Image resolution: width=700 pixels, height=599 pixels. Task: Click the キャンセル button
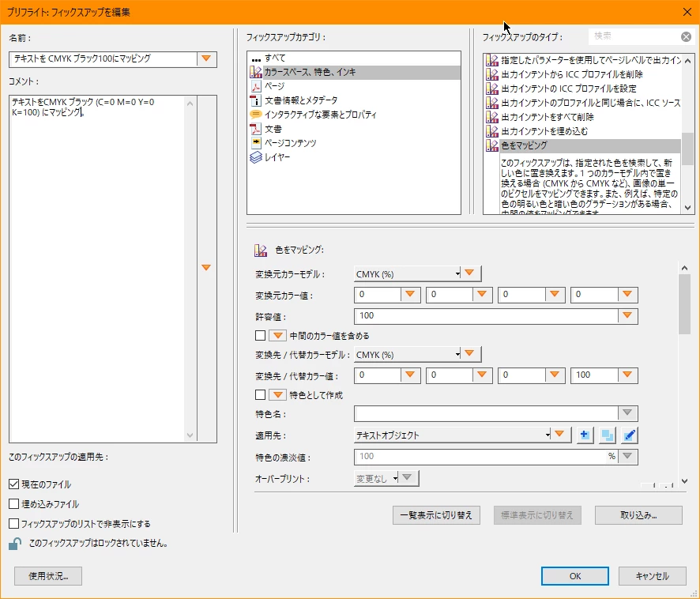[x=653, y=576]
